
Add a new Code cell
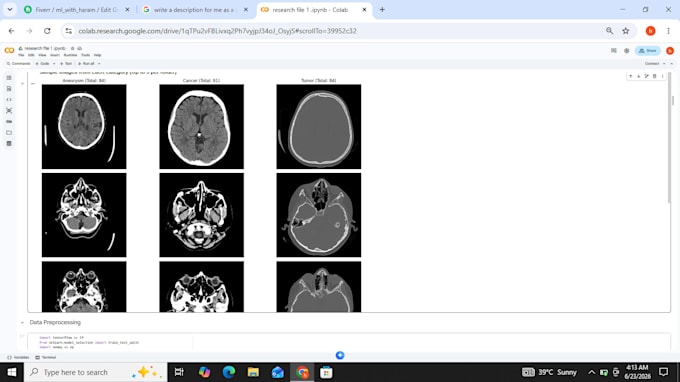point(43,64)
